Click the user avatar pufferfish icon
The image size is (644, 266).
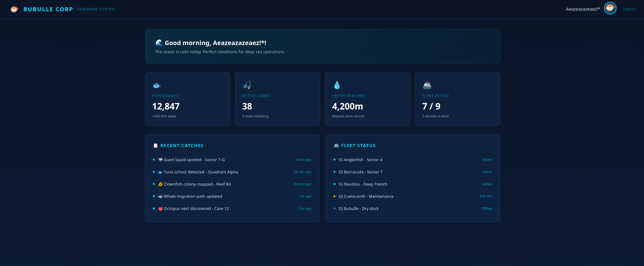point(610,8)
